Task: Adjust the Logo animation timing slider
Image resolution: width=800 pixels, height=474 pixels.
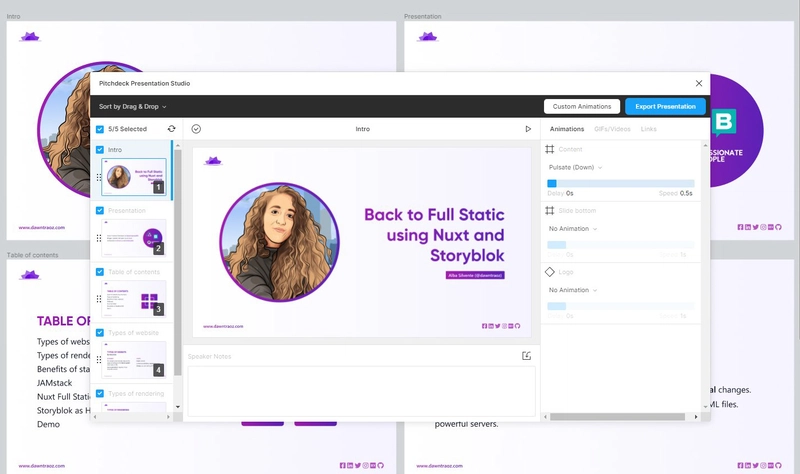Action: coord(621,306)
